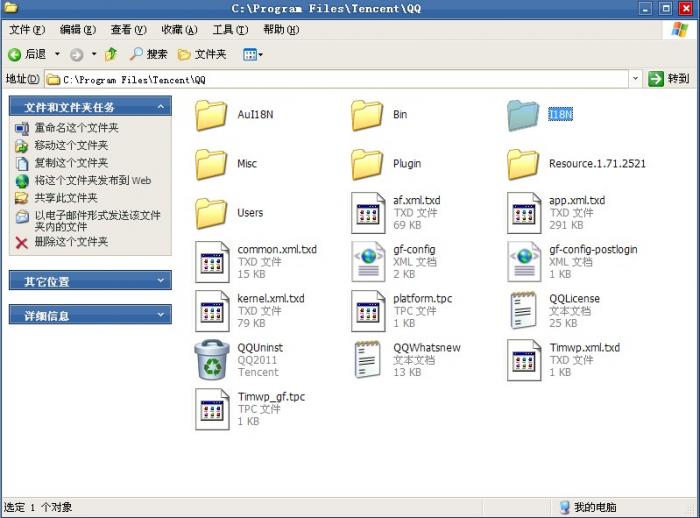The width and height of the screenshot is (700, 518).
Task: Select the gf-config-postlogin XML icon
Action: click(524, 262)
